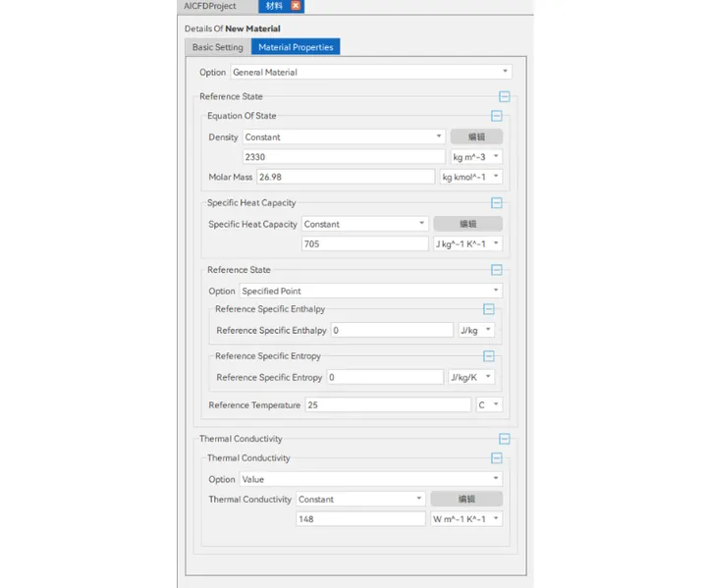
Task: Open the Material Properties tab
Action: click(x=296, y=47)
